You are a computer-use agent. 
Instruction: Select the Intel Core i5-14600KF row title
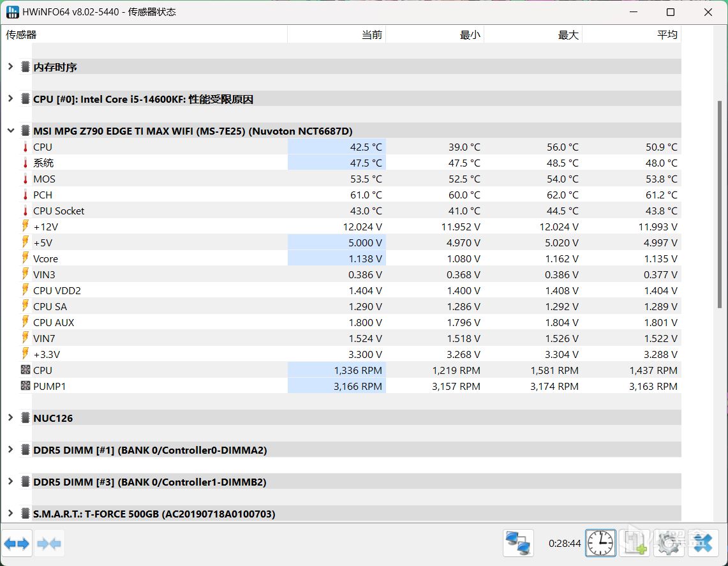click(143, 99)
